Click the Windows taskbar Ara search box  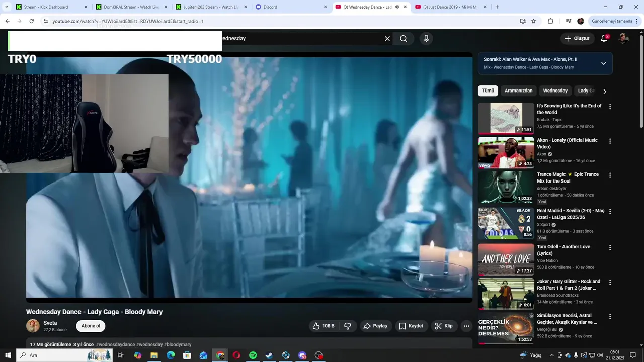64,355
